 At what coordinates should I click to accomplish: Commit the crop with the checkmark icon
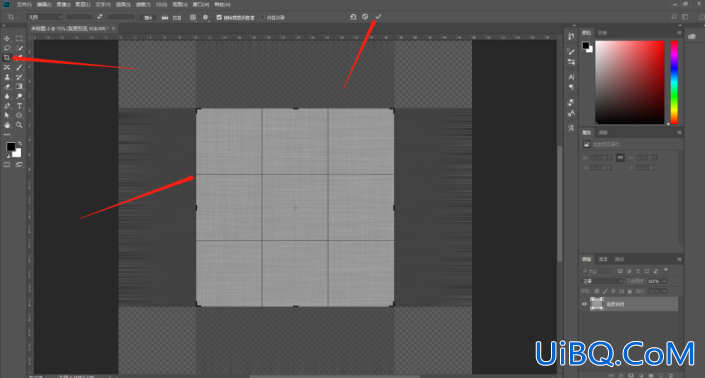point(378,17)
